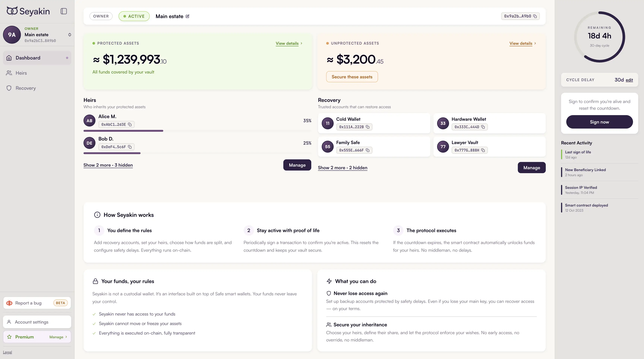Click the $3,200.45 unprotected amount
The image size is (644, 359).
[x=355, y=60]
